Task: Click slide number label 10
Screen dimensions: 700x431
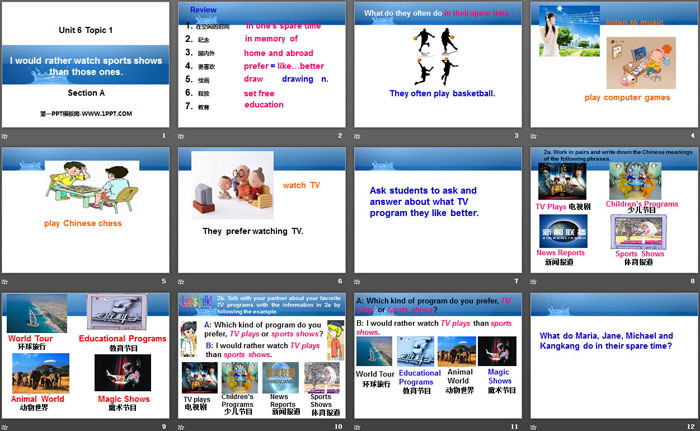Action: [338, 427]
